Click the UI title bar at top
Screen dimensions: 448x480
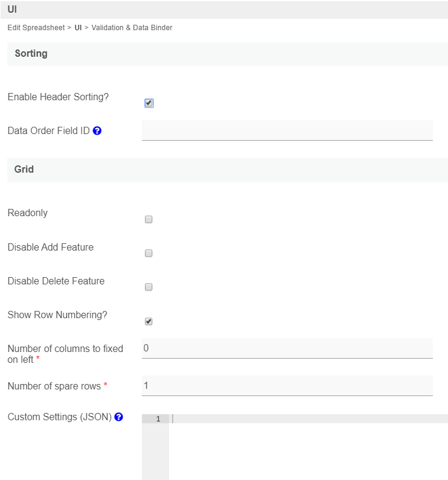pos(12,9)
